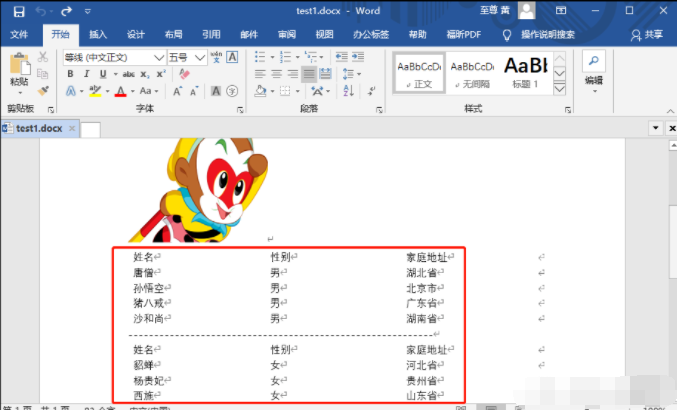
Task: Toggle superscript formatting
Action: (x=161, y=74)
